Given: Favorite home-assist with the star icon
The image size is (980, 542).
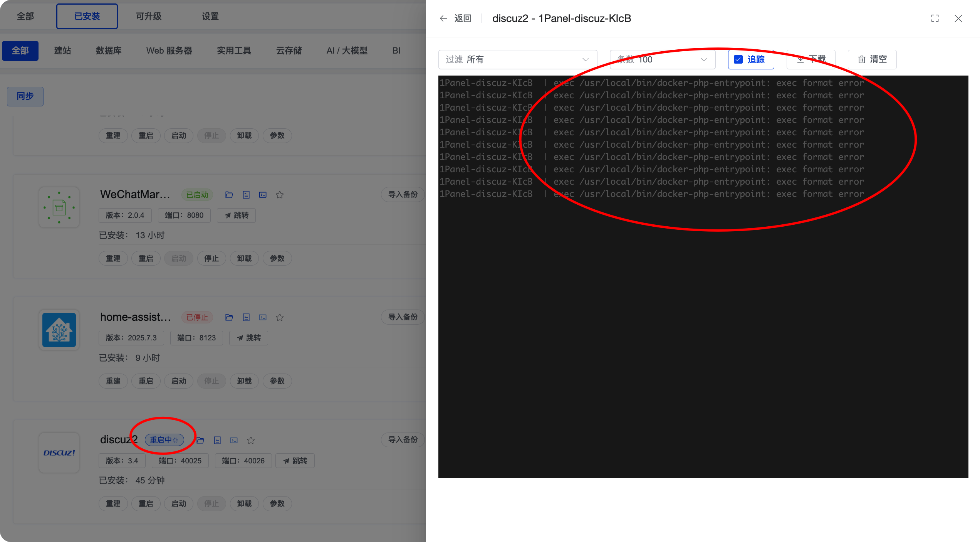Looking at the screenshot, I should click(x=280, y=317).
